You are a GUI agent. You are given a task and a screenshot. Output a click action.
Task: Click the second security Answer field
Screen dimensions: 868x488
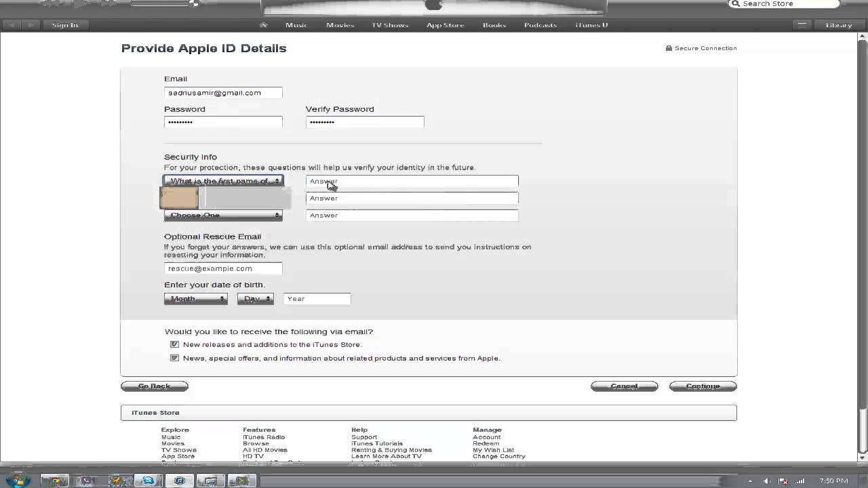(412, 198)
